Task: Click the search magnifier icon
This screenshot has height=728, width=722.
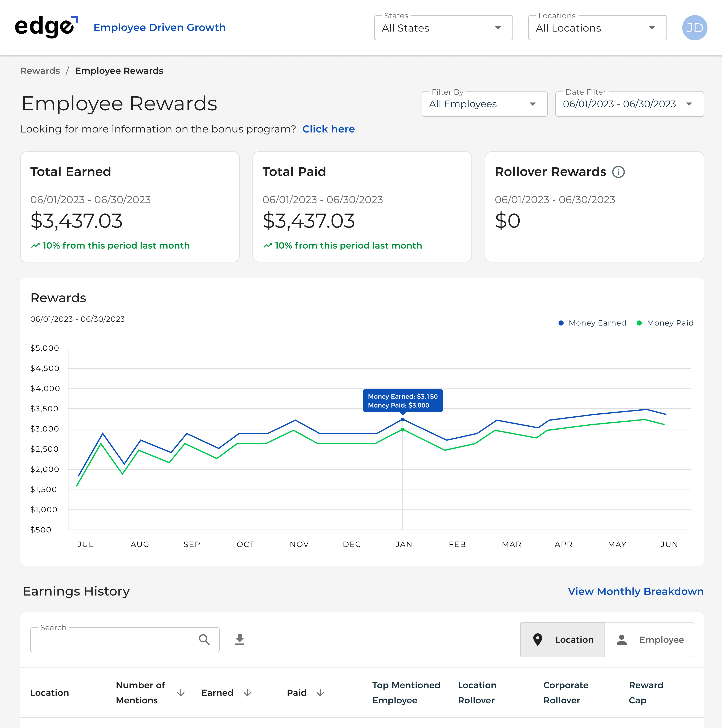Action: pos(204,639)
